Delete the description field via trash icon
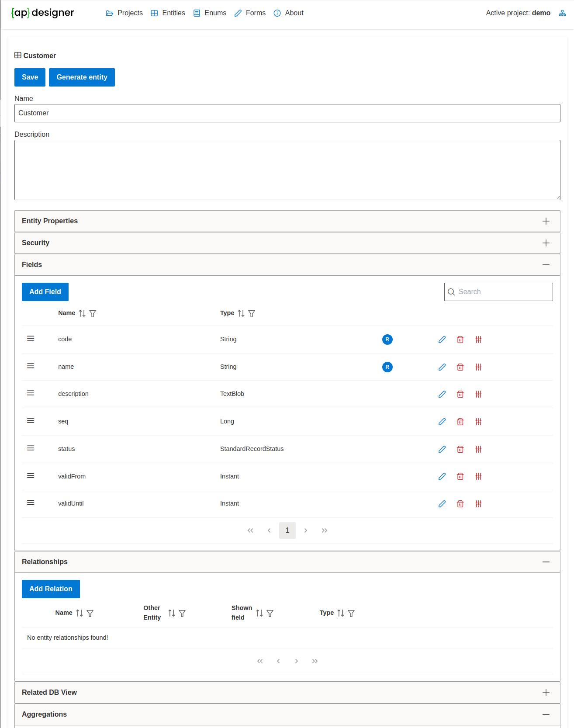The image size is (574, 728). tap(460, 394)
